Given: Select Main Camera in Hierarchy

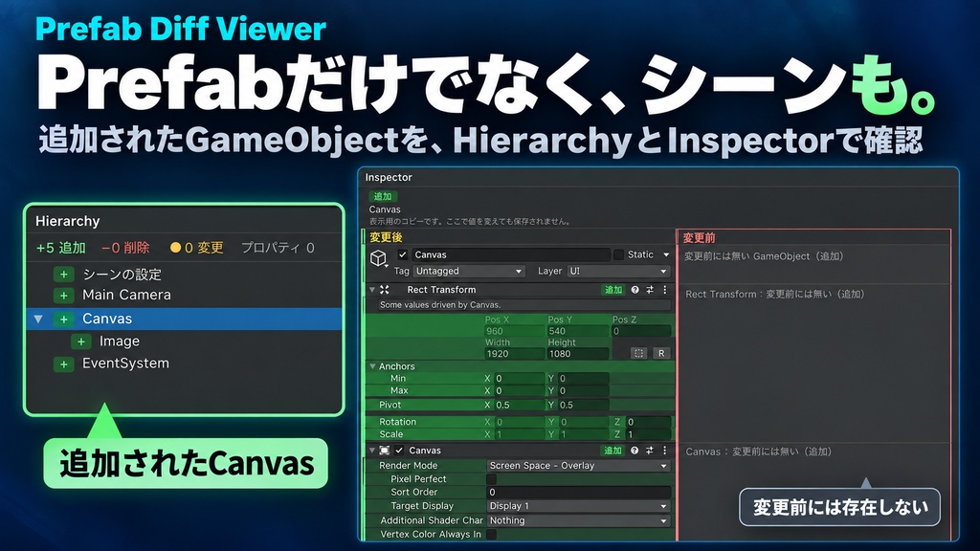Looking at the screenshot, I should (126, 295).
